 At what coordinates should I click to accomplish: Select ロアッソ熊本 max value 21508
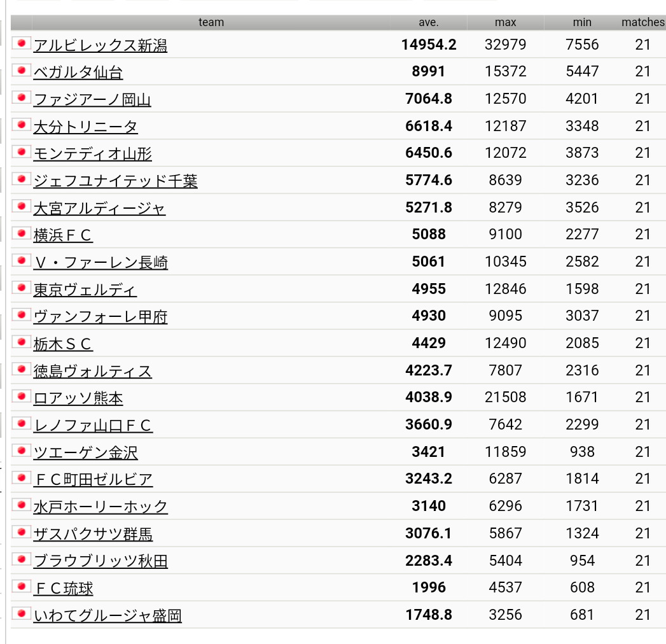506,397
